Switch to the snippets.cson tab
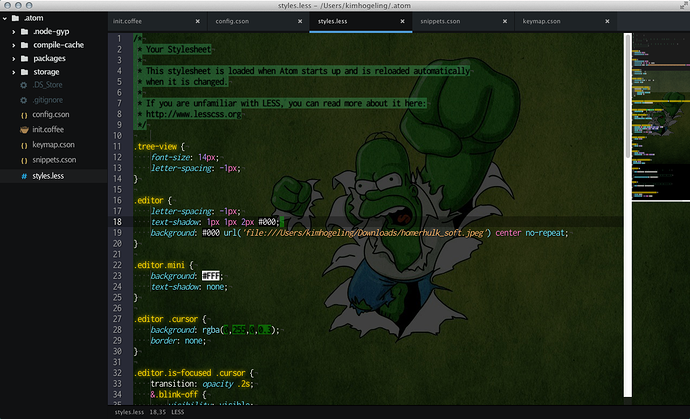Viewport: 690px width, 419px height. (x=463, y=21)
